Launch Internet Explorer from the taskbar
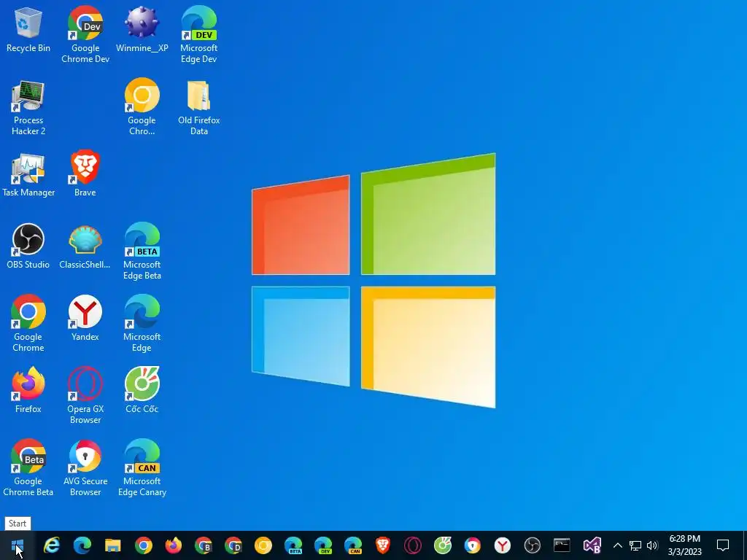The height and width of the screenshot is (560, 747). point(52,545)
